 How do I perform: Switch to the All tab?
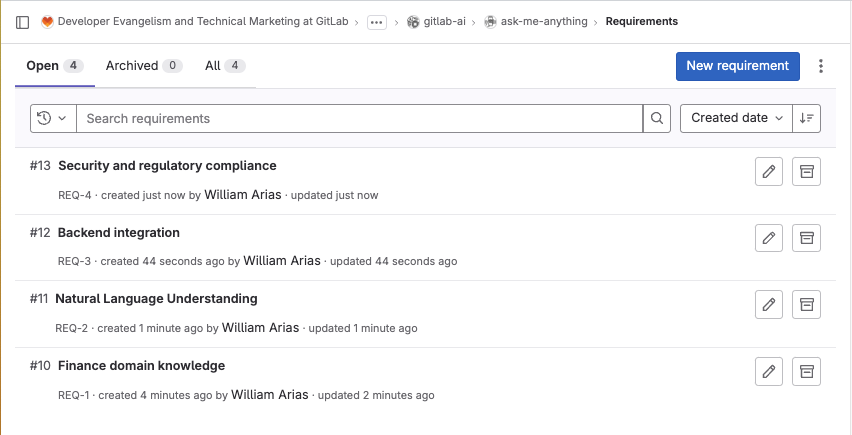(x=224, y=66)
